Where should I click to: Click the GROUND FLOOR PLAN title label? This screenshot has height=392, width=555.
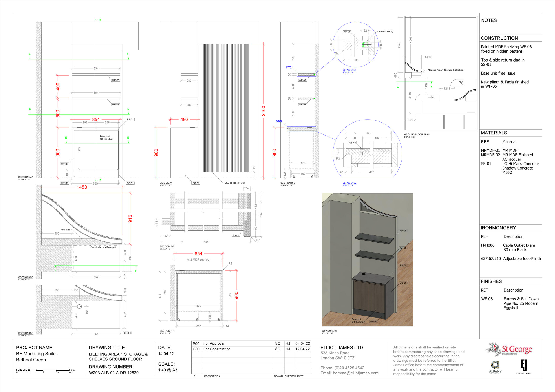pyautogui.click(x=417, y=134)
